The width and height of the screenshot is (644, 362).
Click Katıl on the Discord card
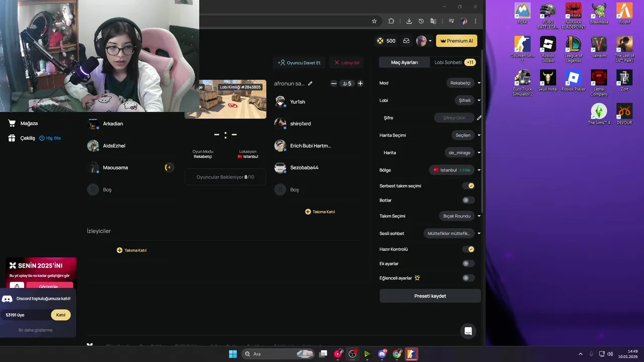pos(60,315)
